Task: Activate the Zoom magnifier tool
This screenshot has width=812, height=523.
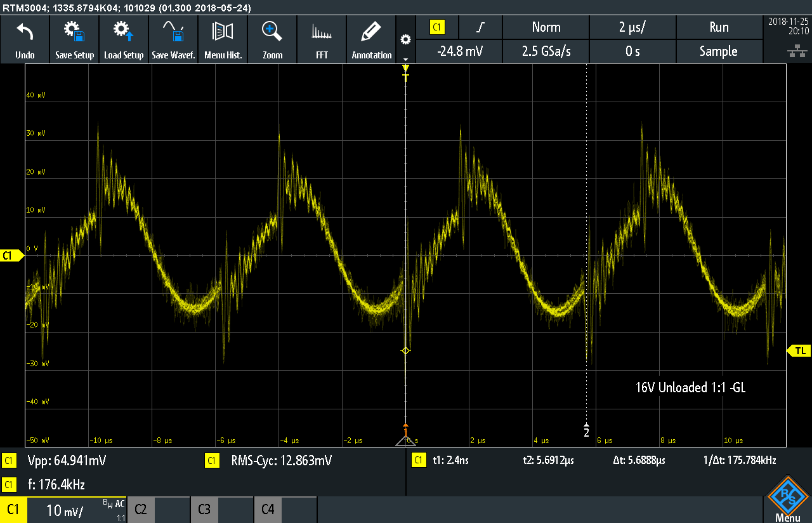Action: coord(272,32)
